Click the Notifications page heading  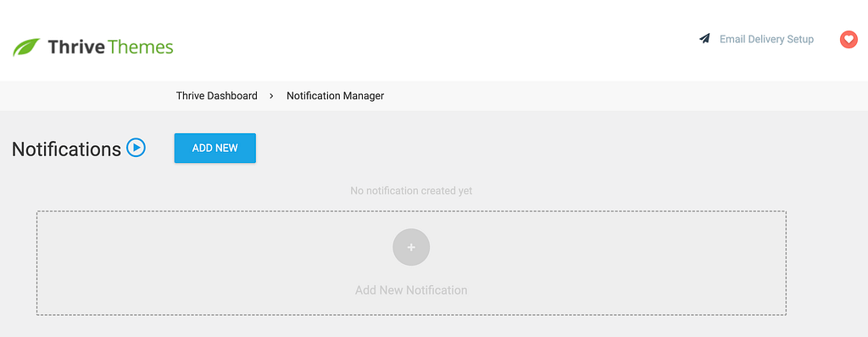66,149
